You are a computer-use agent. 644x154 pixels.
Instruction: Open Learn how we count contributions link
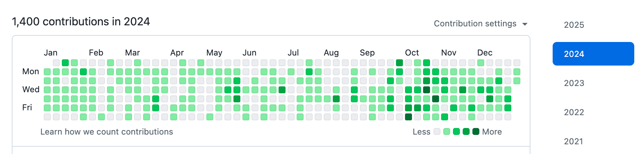click(107, 132)
